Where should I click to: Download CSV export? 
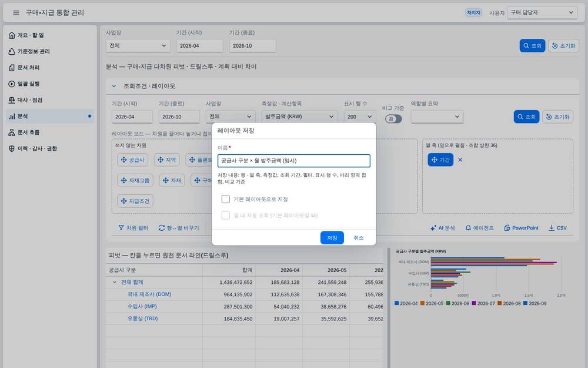pos(557,227)
